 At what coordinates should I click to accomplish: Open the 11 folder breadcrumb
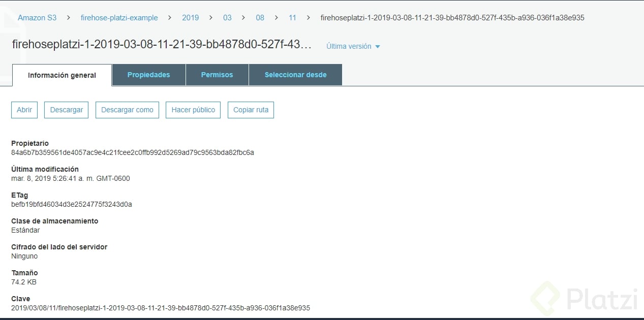click(292, 18)
